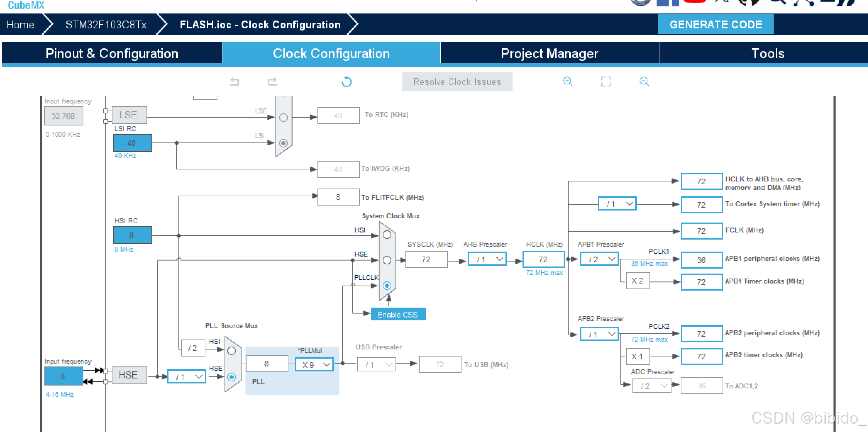Select HSI in PLL Source Mux
The image size is (868, 432).
(232, 351)
